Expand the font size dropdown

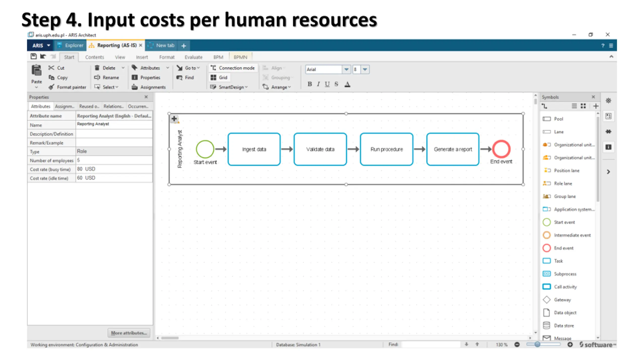pos(365,69)
